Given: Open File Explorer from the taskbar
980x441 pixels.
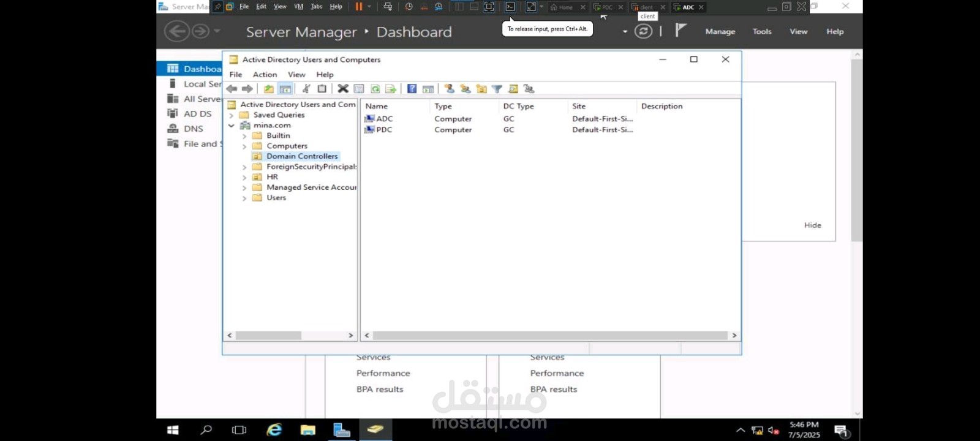Looking at the screenshot, I should point(307,430).
